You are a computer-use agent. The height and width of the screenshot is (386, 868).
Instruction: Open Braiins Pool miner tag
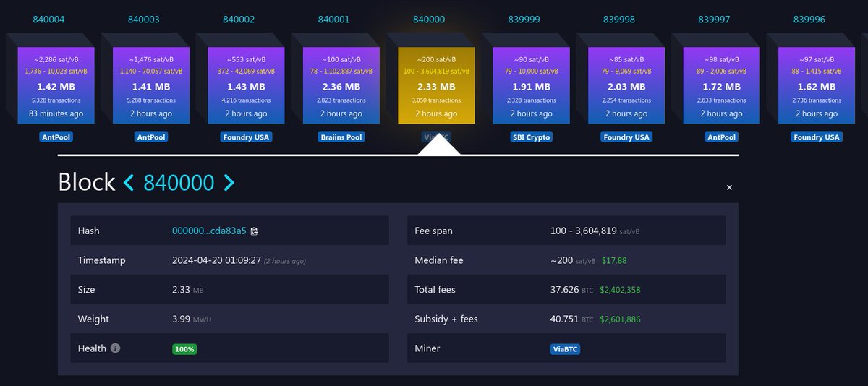pos(341,137)
